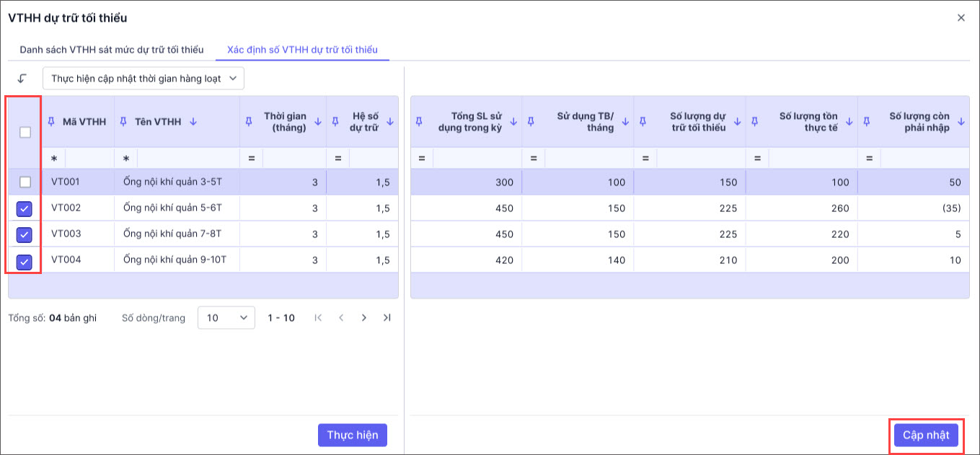The width and height of the screenshot is (980, 455).
Task: Click the Tên VTHH filter input field
Action: [187, 158]
